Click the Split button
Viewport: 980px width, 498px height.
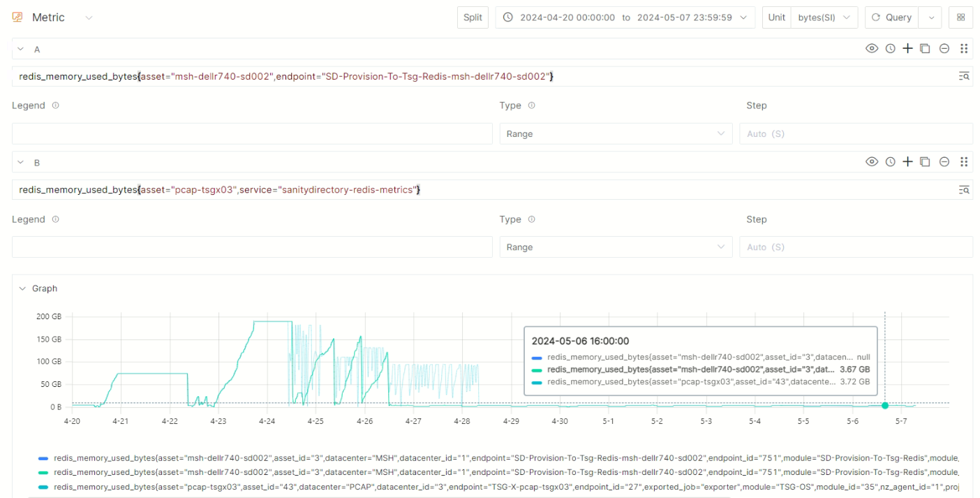pos(473,17)
